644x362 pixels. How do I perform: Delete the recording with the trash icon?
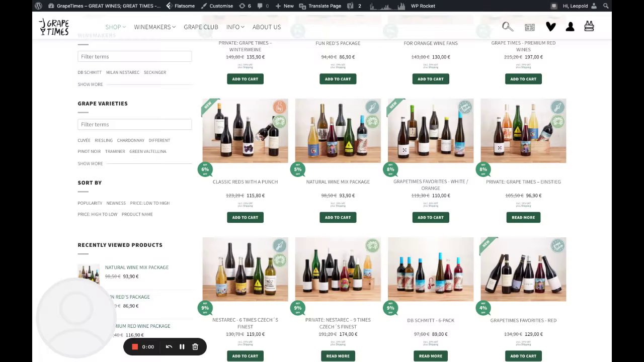click(195, 347)
